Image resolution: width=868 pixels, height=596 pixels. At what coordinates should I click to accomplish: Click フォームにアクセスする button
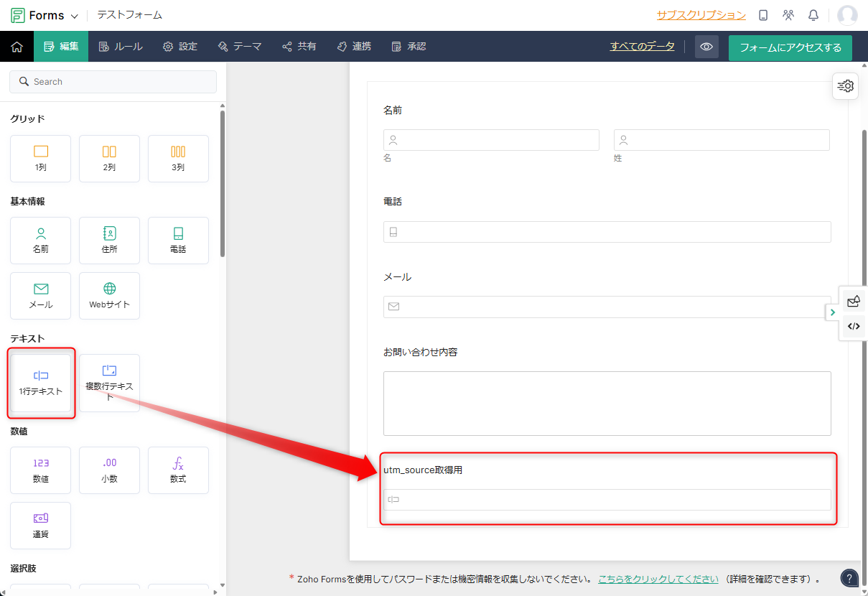790,48
